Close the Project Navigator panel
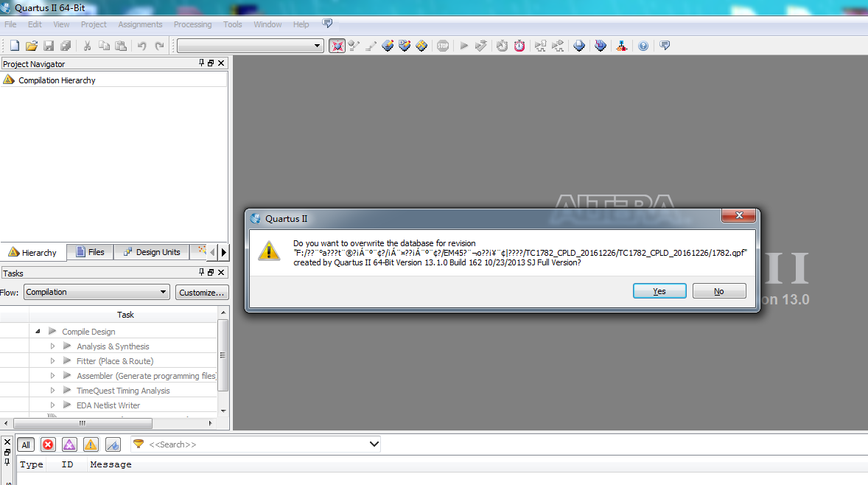Image resolution: width=868 pixels, height=485 pixels. coord(221,63)
